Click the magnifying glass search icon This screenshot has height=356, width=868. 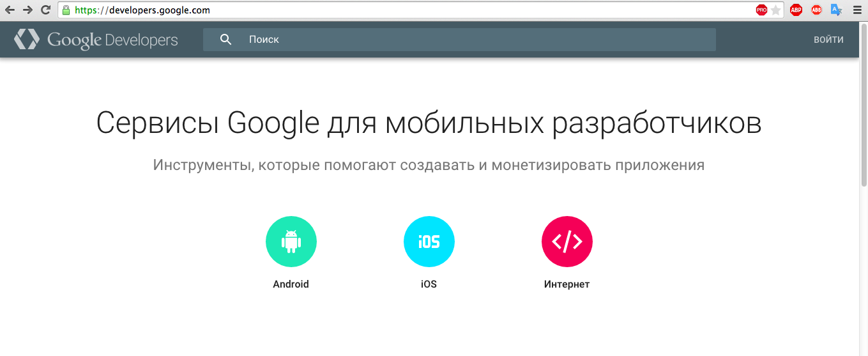tap(225, 40)
